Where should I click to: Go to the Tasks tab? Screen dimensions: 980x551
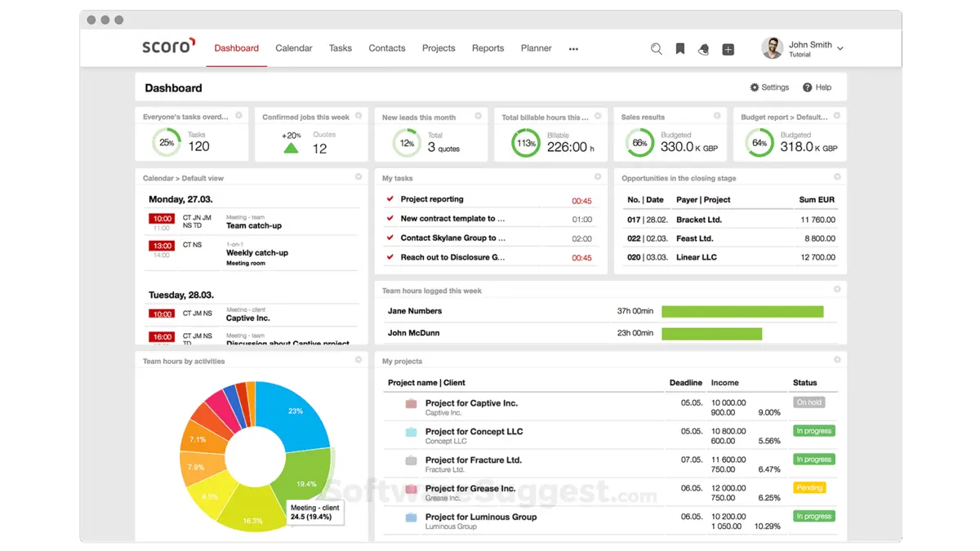[341, 48]
